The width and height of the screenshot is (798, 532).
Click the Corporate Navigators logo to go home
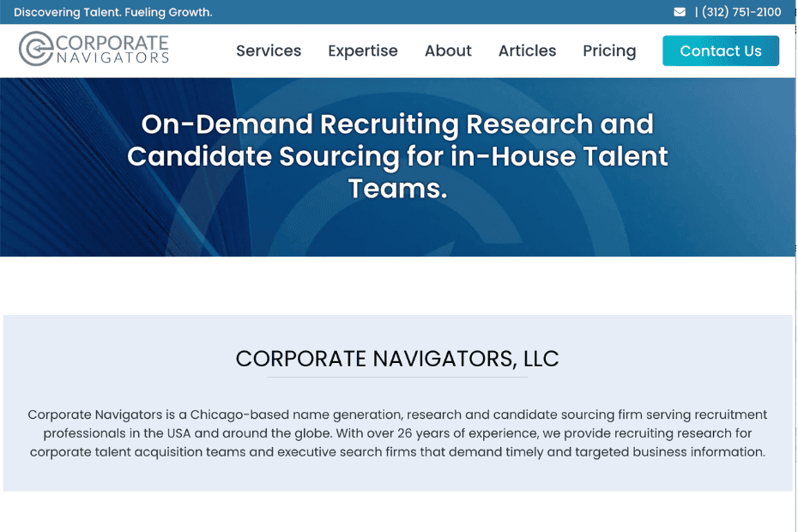93,50
